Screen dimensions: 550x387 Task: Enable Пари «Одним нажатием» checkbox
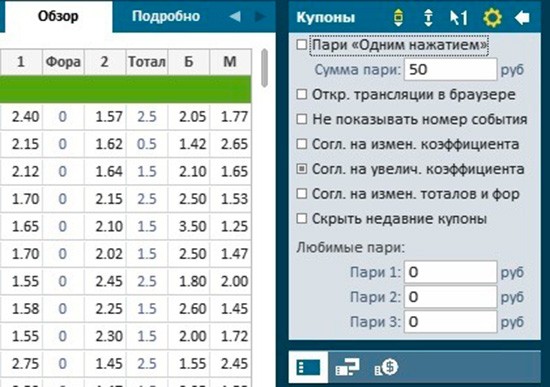point(302,45)
